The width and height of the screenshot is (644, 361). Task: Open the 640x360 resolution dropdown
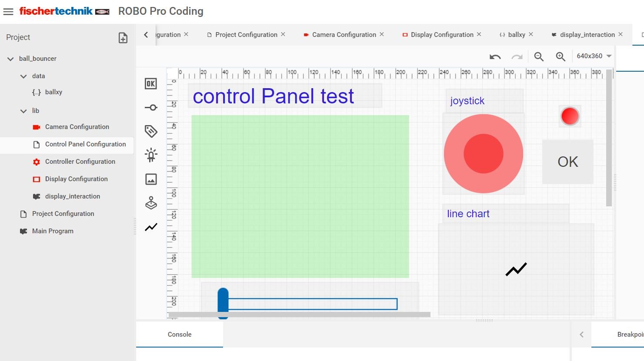(594, 56)
